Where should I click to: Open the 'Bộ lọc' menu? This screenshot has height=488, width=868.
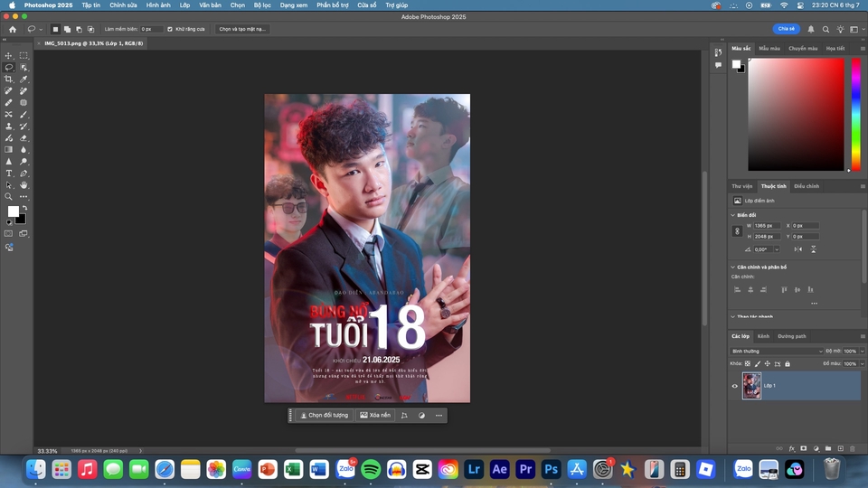(262, 5)
